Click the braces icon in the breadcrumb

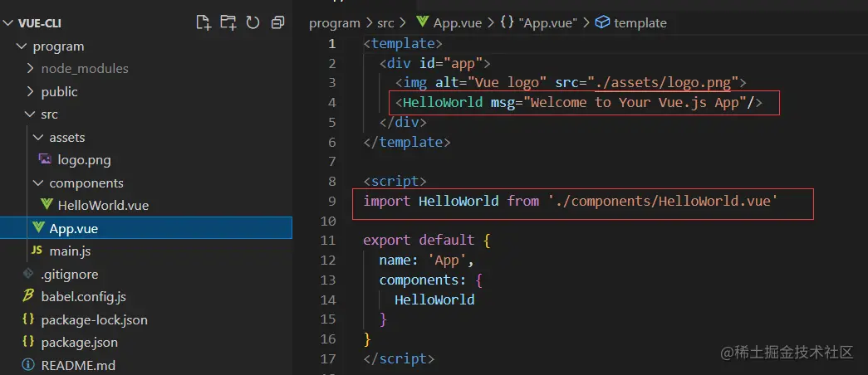point(507,22)
